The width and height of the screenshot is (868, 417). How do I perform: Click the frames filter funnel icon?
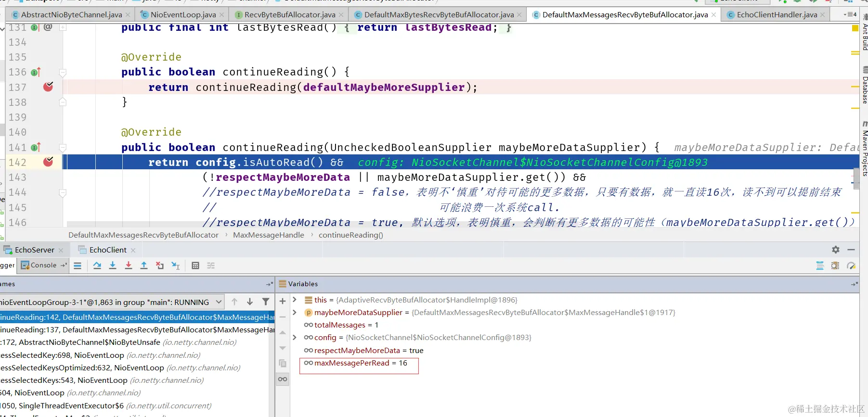tap(266, 302)
